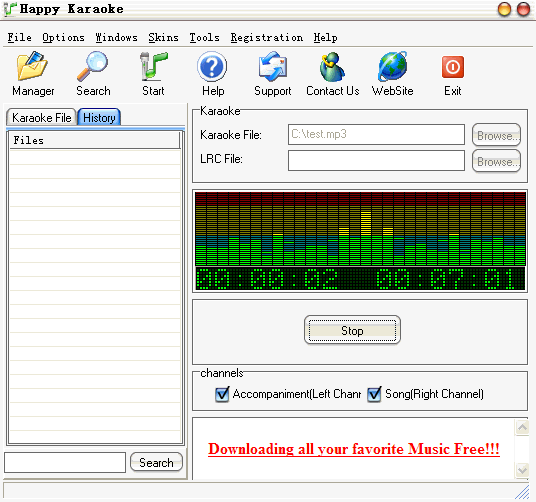
Task: Click the Search button below the file list
Action: point(156,462)
